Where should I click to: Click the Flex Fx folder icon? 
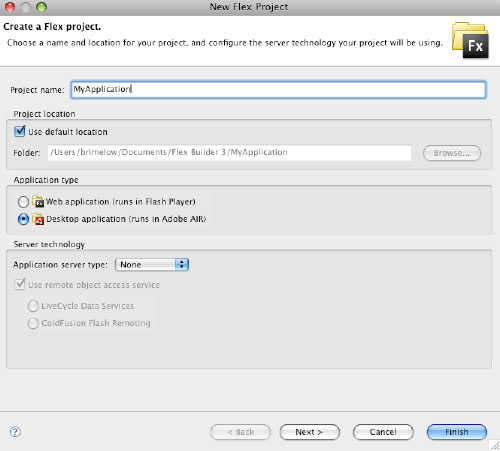470,40
